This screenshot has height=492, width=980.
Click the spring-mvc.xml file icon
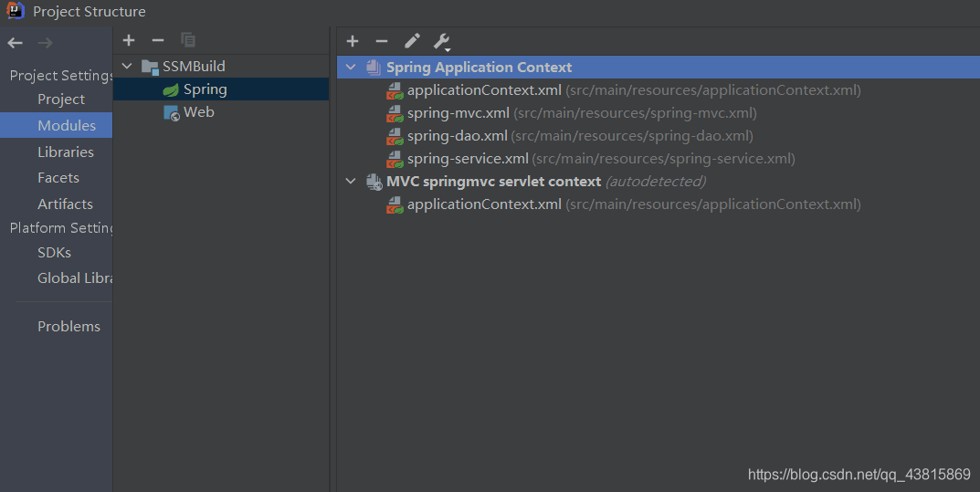coord(395,113)
